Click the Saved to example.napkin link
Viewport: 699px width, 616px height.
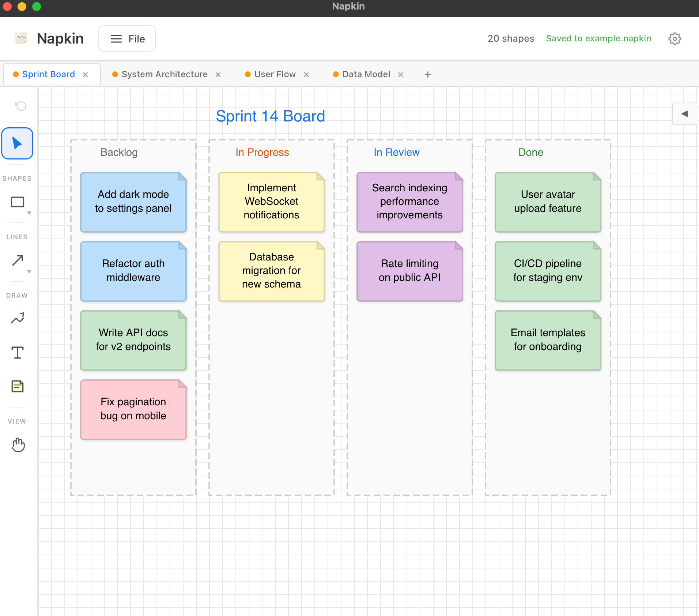(x=598, y=38)
